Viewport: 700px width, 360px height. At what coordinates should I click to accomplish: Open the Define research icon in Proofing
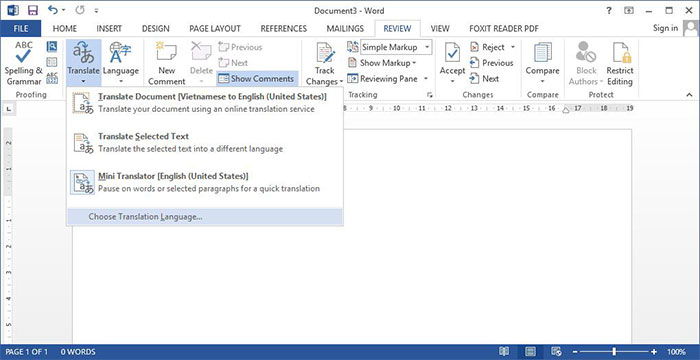[x=52, y=46]
